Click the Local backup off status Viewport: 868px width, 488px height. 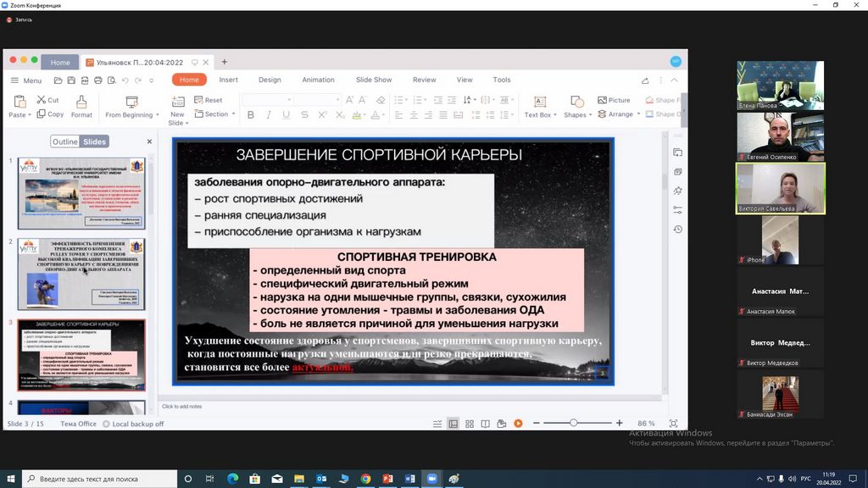tap(133, 424)
